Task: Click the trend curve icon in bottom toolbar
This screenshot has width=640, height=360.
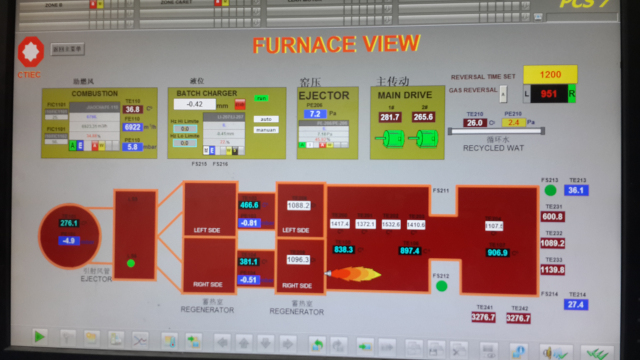Action: click(140, 340)
